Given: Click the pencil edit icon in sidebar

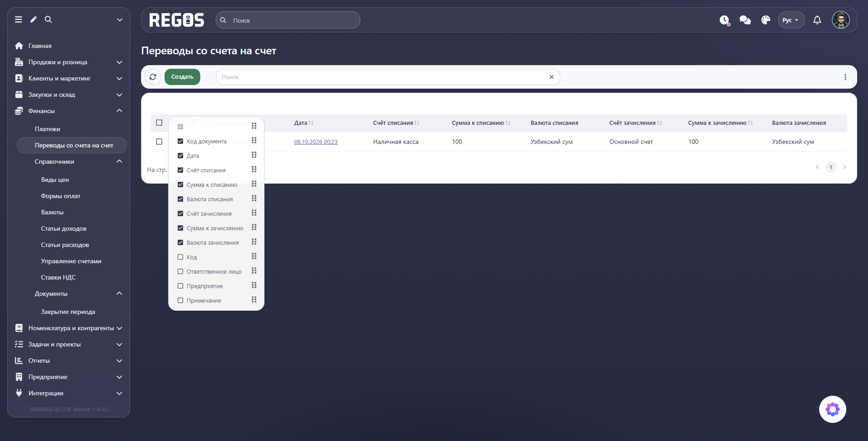Looking at the screenshot, I should click(33, 19).
